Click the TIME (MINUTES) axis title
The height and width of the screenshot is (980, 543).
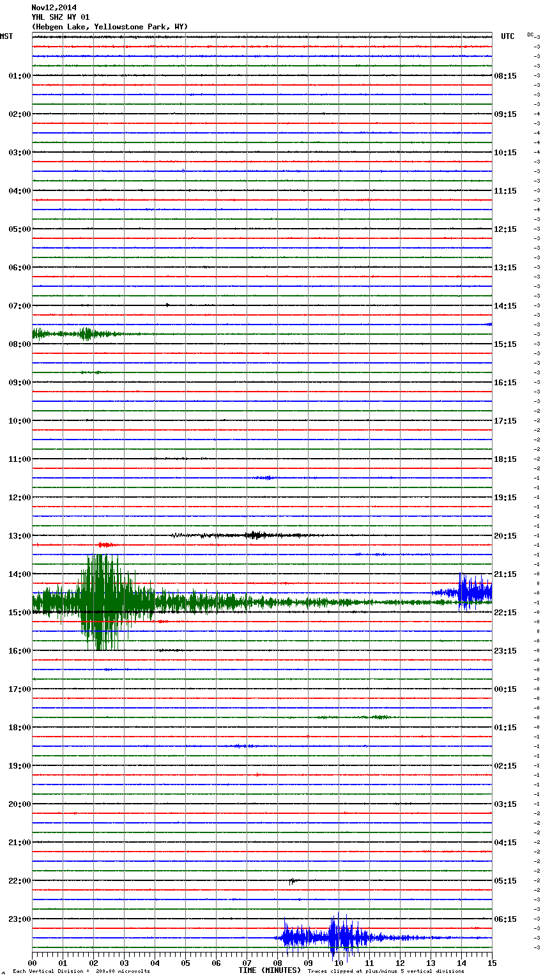click(270, 970)
